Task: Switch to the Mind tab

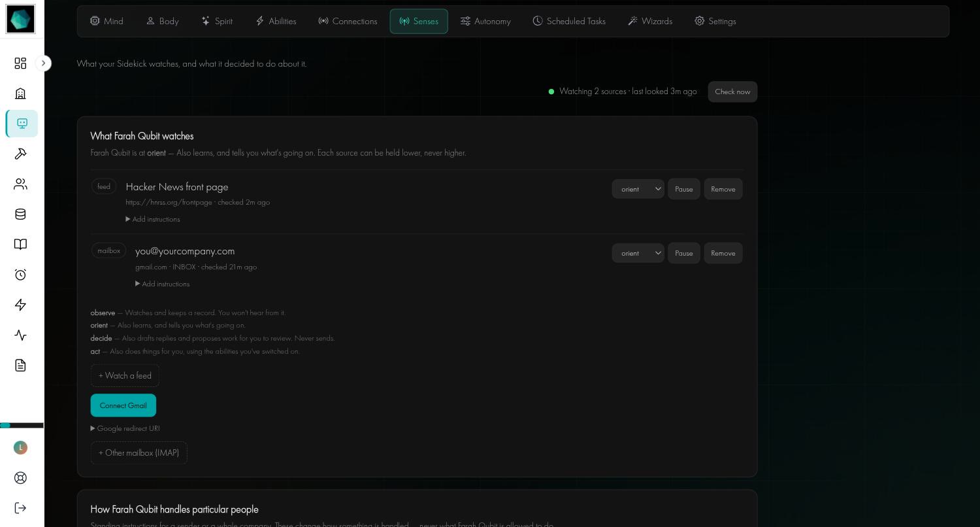Action: [x=106, y=22]
